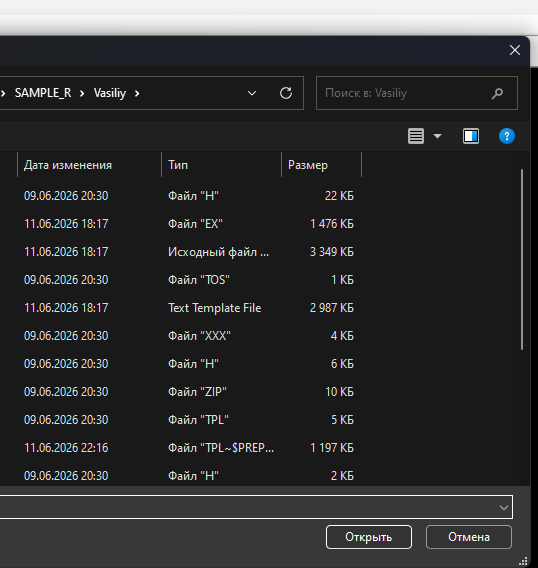Sort by Тип column header
This screenshot has height=568, width=538.
pyautogui.click(x=221, y=165)
